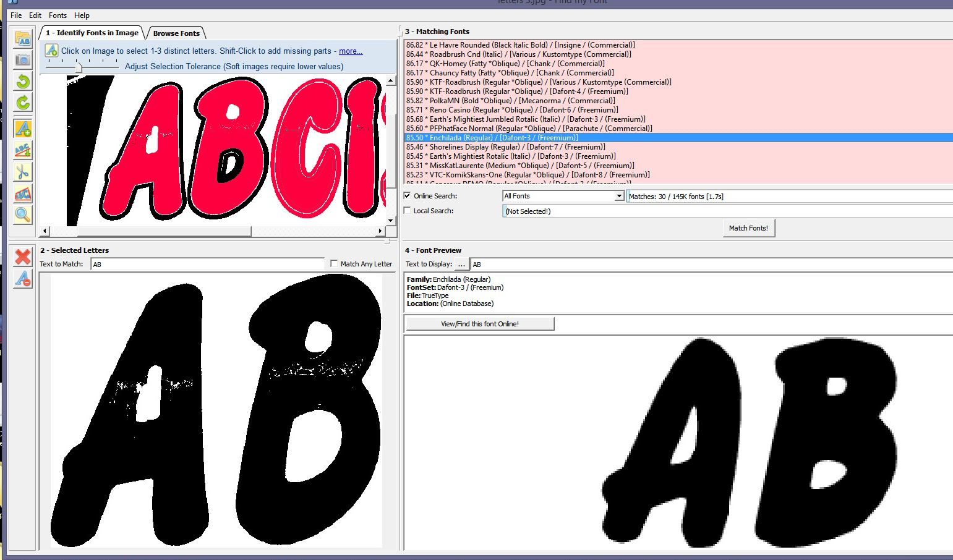Click the Local Search '(Not Selected!)' field

click(728, 211)
